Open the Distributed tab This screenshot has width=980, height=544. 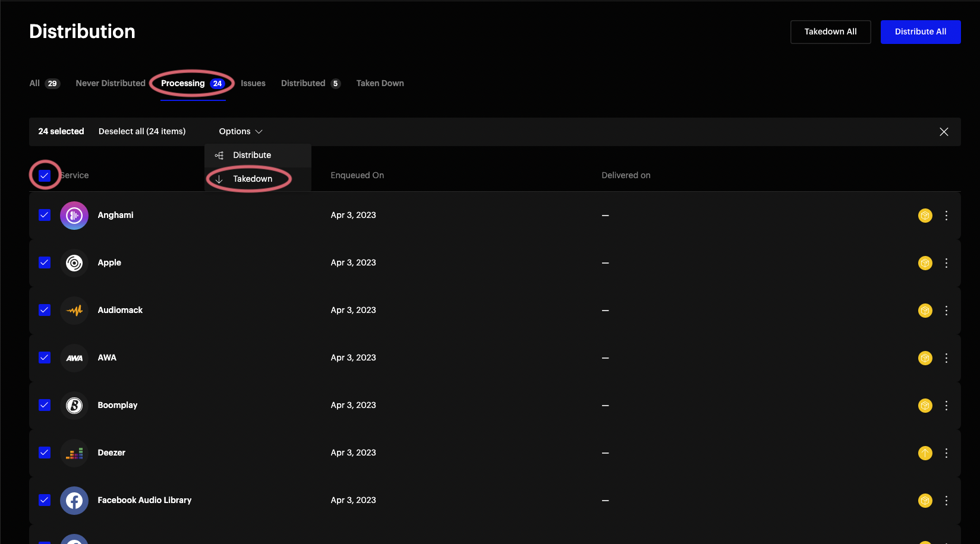click(311, 83)
